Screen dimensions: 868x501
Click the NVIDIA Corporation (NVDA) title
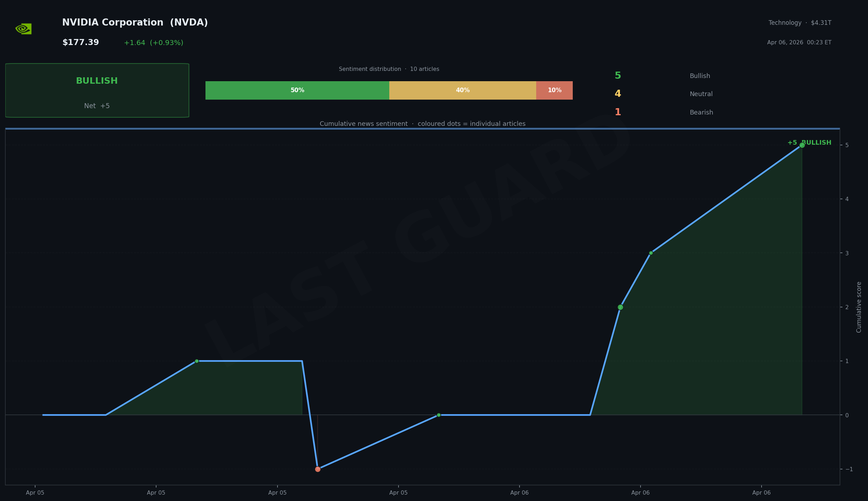coord(135,23)
